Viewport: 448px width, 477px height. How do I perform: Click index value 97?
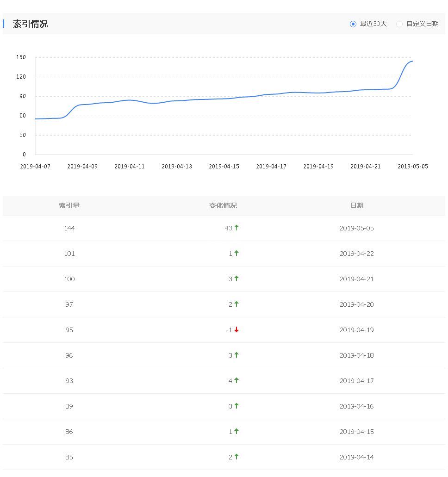click(x=69, y=304)
